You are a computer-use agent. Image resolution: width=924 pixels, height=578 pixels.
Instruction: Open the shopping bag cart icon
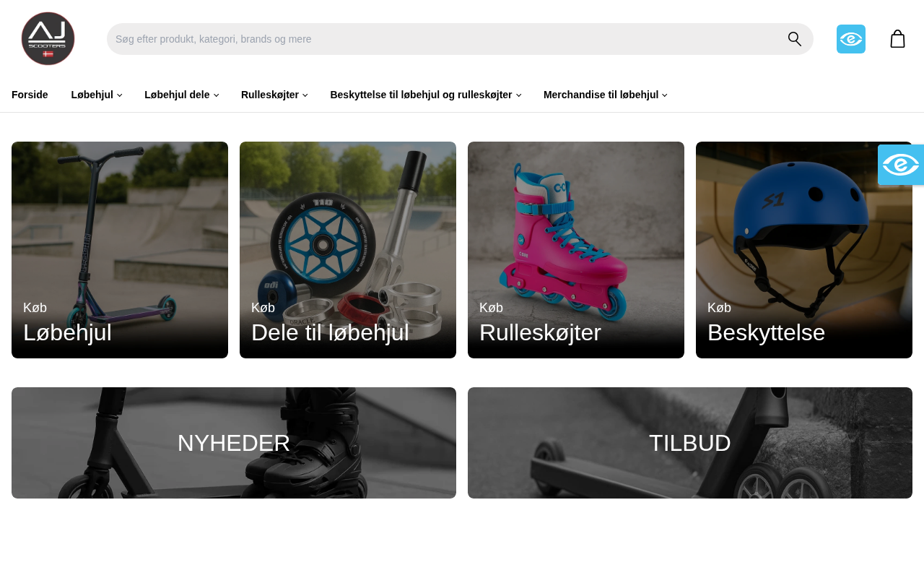[x=897, y=39]
